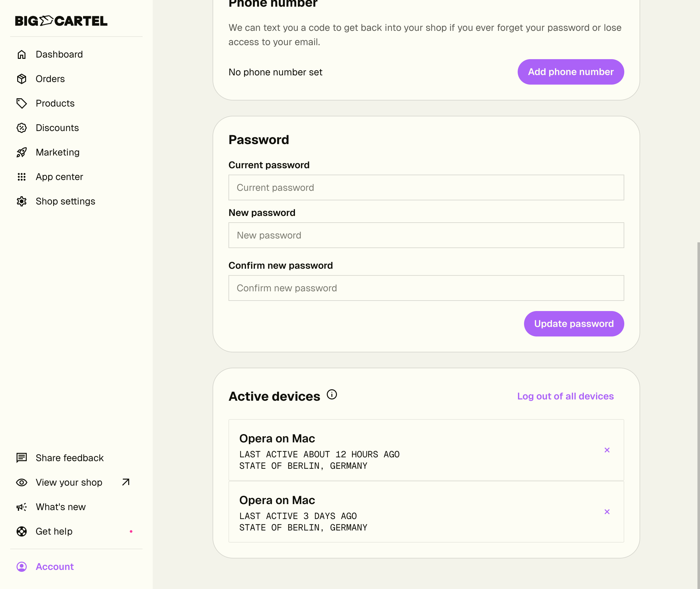Click the Products tag icon
This screenshot has height=589, width=700.
click(22, 103)
